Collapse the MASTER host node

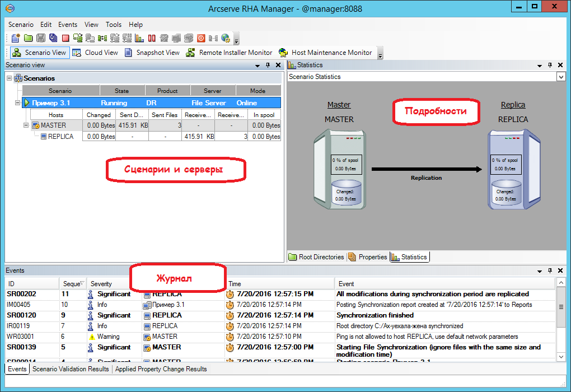26,125
